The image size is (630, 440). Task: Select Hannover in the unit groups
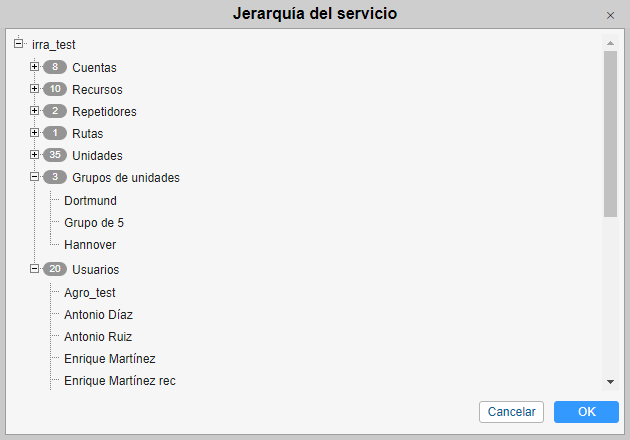click(x=90, y=245)
